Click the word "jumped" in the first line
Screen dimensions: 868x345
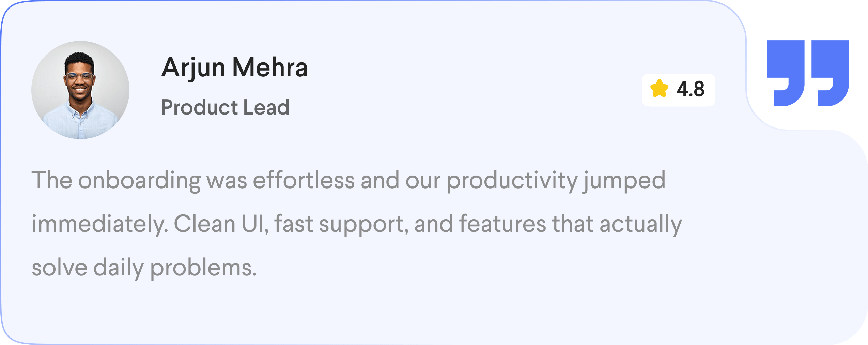[624, 180]
